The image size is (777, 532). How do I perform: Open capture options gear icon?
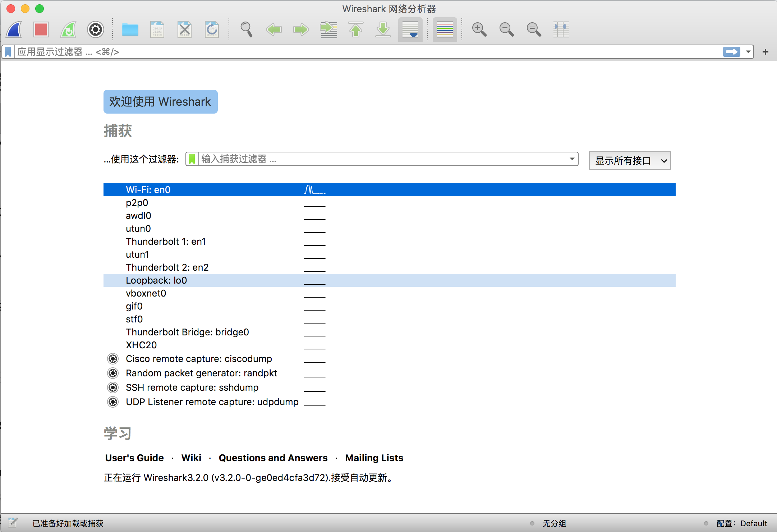click(96, 29)
